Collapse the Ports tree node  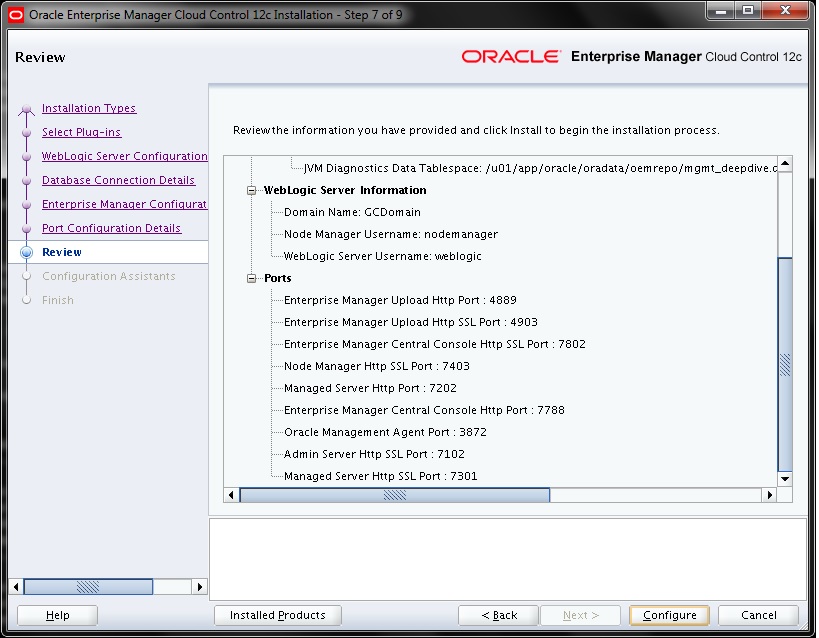point(251,278)
